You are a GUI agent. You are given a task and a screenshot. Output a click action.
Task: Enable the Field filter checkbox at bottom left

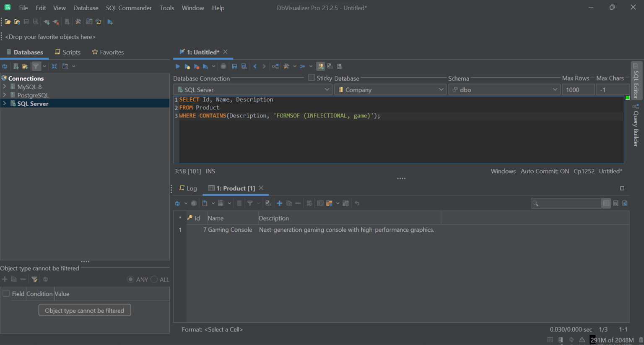coord(6,293)
